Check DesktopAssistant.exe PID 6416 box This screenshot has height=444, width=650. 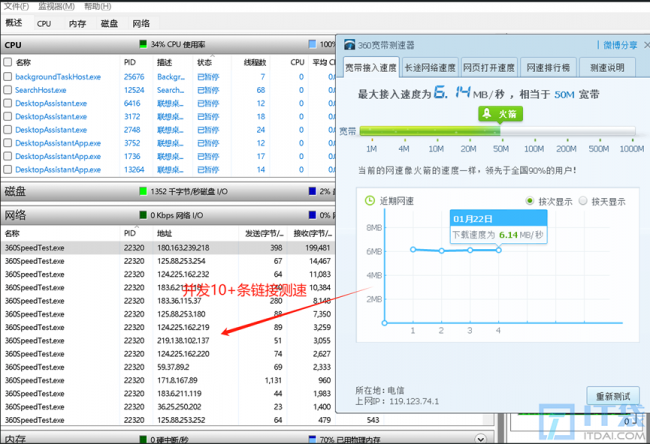point(7,103)
